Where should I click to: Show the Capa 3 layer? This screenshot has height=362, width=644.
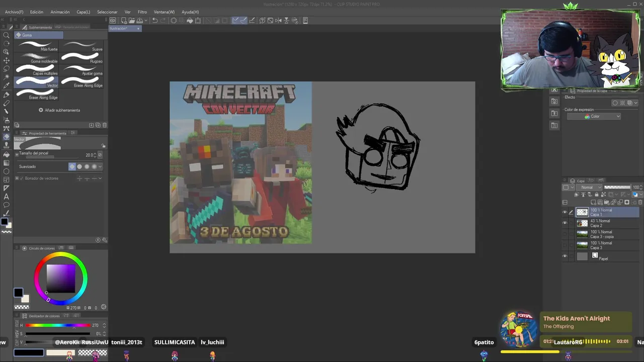tap(565, 245)
